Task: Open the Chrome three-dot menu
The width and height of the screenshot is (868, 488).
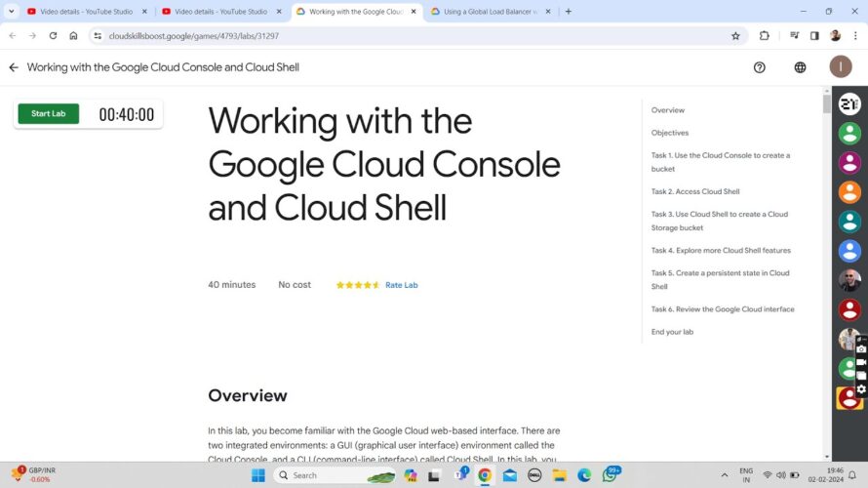Action: (x=855, y=36)
